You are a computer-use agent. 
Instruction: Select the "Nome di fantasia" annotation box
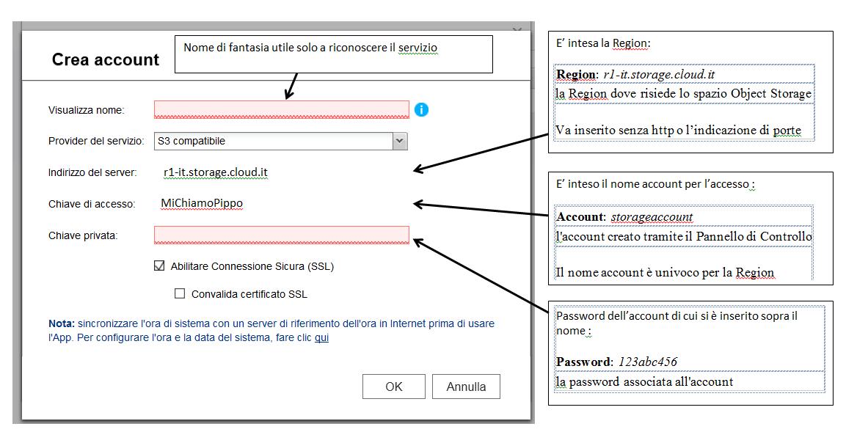332,54
